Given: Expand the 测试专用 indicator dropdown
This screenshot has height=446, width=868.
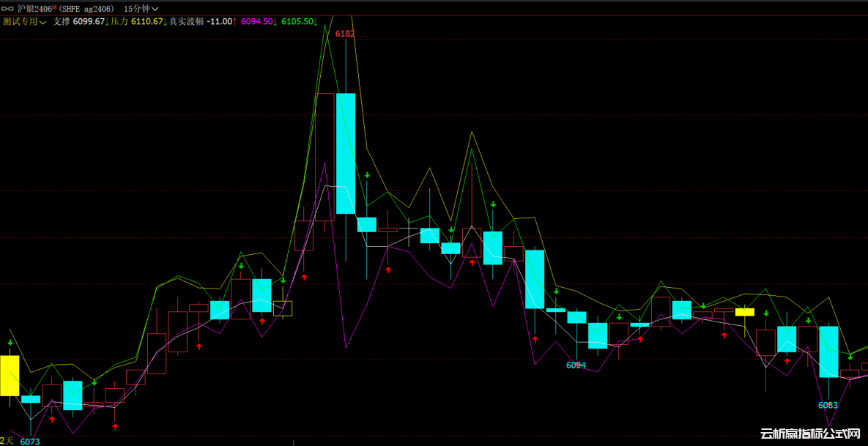Looking at the screenshot, I should coord(24,21).
